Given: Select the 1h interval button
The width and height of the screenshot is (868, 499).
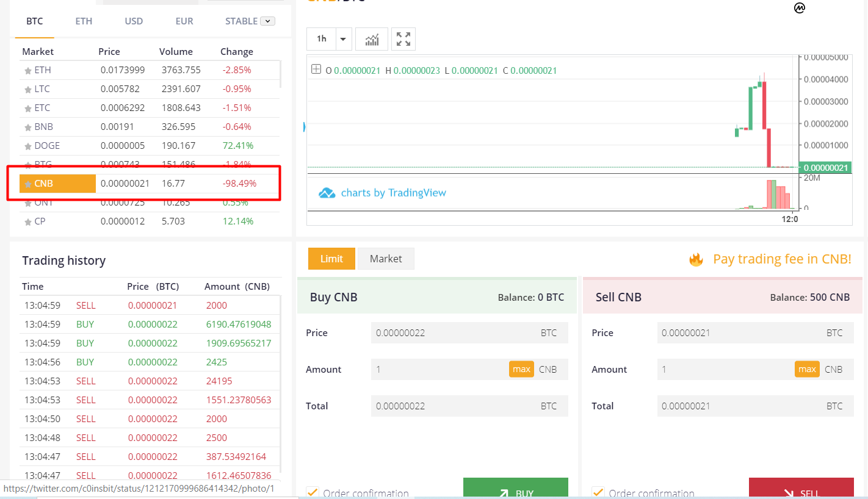Looking at the screenshot, I should (322, 39).
